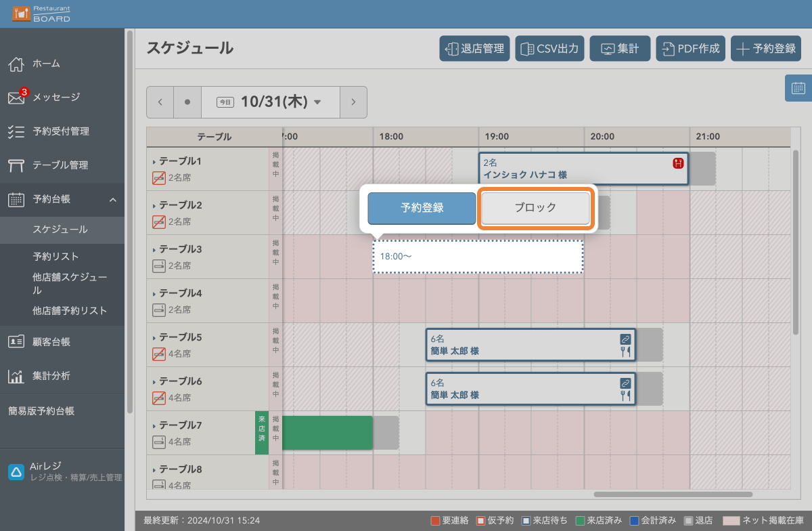Click the 予約登録 button in header
This screenshot has height=531, width=812.
point(766,49)
